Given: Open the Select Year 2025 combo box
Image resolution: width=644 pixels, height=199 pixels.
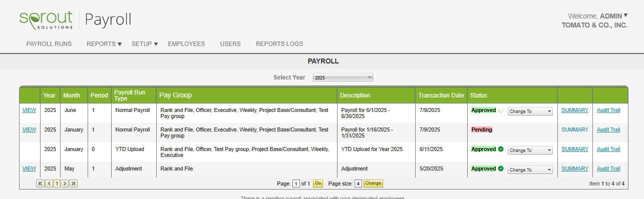Looking at the screenshot, I should [x=343, y=77].
